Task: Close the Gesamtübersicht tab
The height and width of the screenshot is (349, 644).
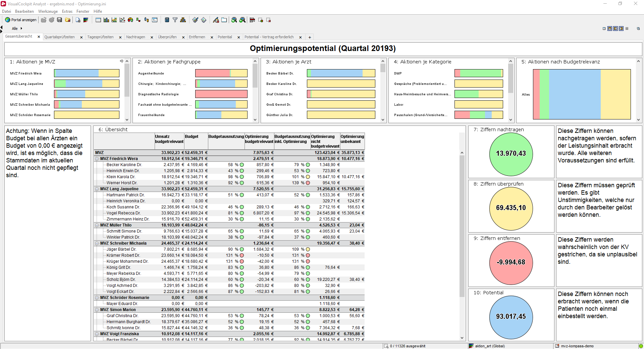Action: pos(39,37)
